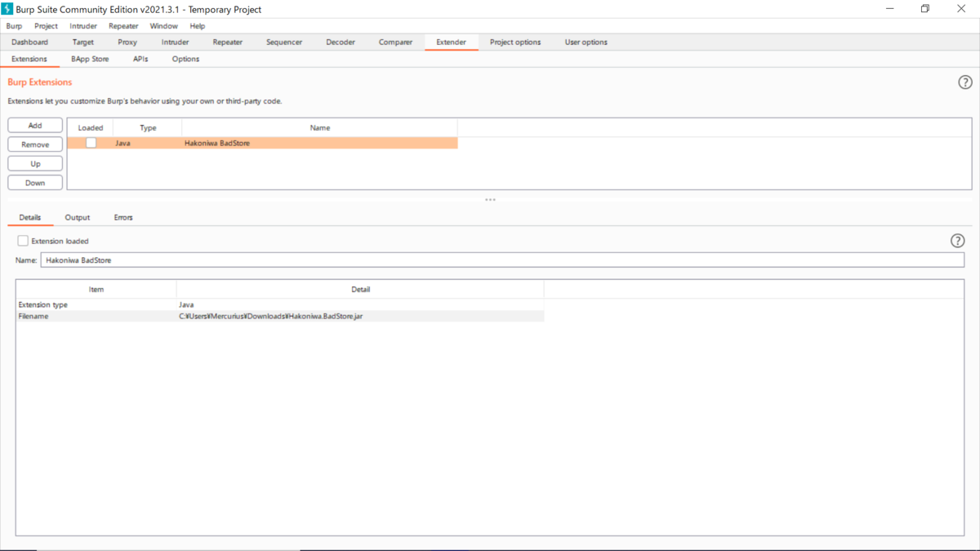Click the panel split handle dots
This screenshot has height=551, width=980.
490,200
